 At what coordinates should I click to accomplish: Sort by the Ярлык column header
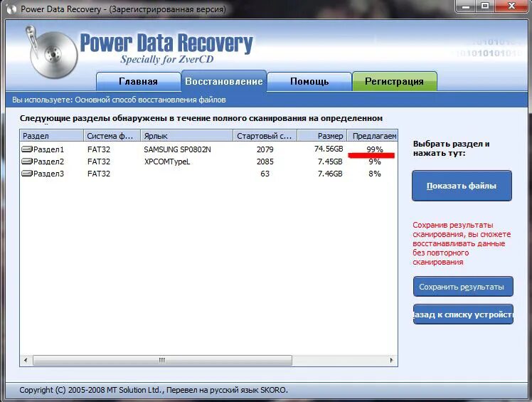(x=187, y=136)
